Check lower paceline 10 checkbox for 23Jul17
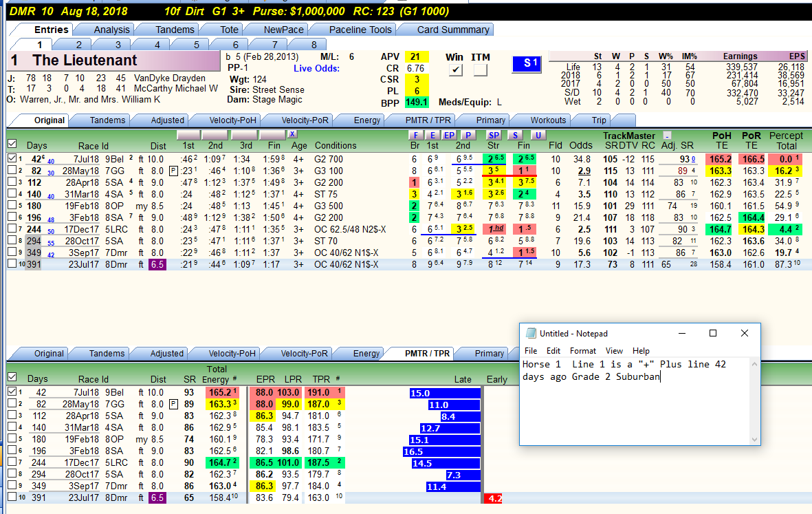The image size is (812, 514). click(x=12, y=496)
